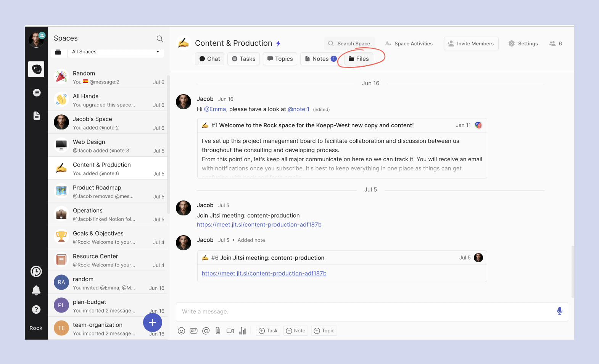The width and height of the screenshot is (599, 364).
Task: Open the Jitsi meeting link in chat
Action: (259, 224)
